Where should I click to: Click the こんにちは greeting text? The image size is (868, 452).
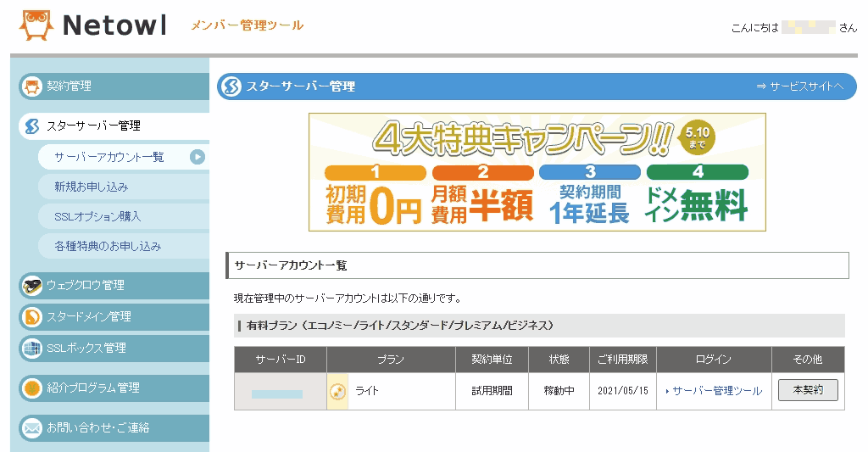[755, 28]
